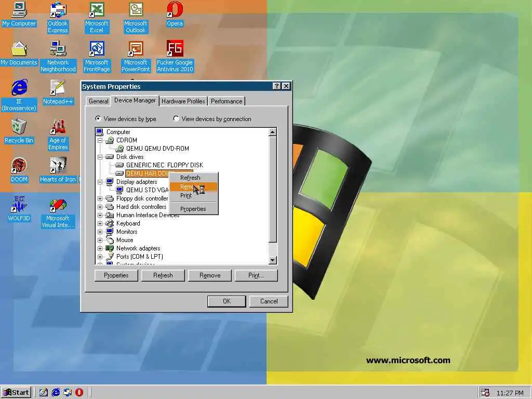Click the Remove button below list

click(x=210, y=275)
